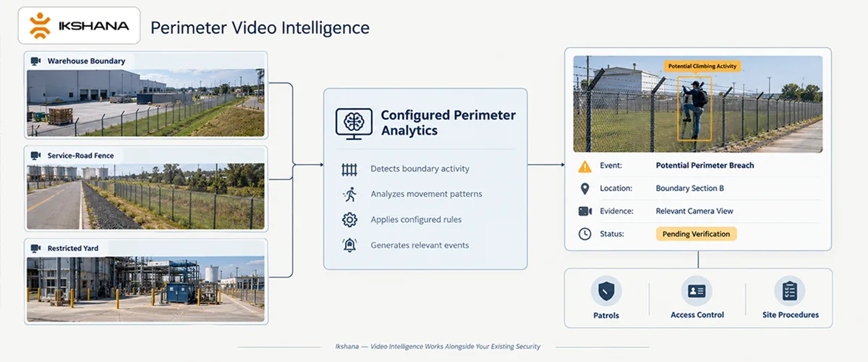Click the 'Event:' field label
This screenshot has height=362, width=868.
point(611,166)
